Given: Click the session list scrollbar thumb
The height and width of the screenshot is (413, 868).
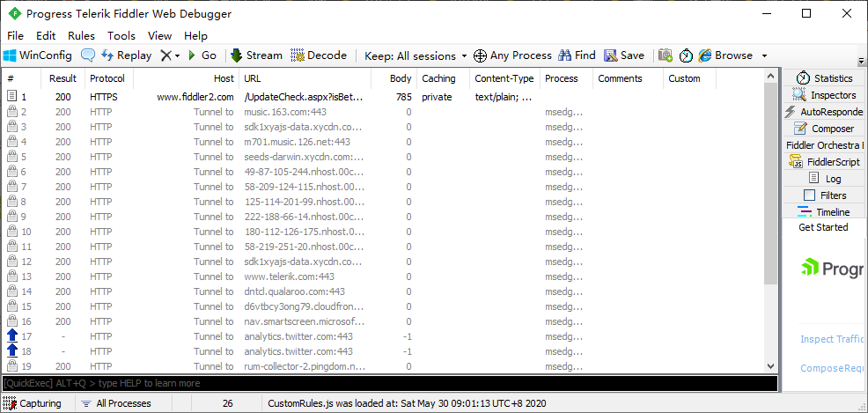Looking at the screenshot, I should [x=770, y=184].
